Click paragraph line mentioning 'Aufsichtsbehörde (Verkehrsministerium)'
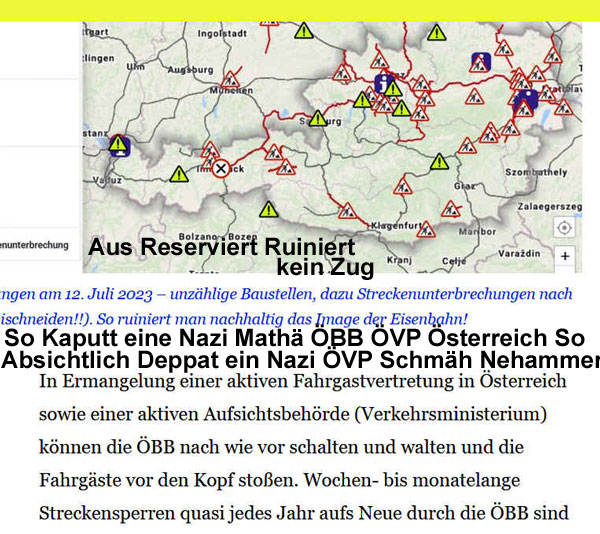Image resolution: width=600 pixels, height=534 pixels. click(293, 414)
